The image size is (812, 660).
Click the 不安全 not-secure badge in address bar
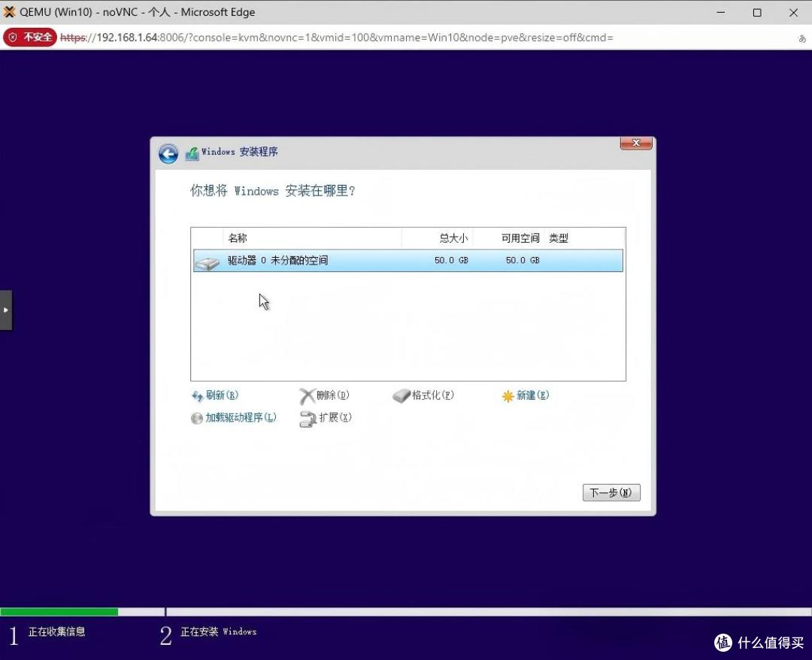point(30,38)
